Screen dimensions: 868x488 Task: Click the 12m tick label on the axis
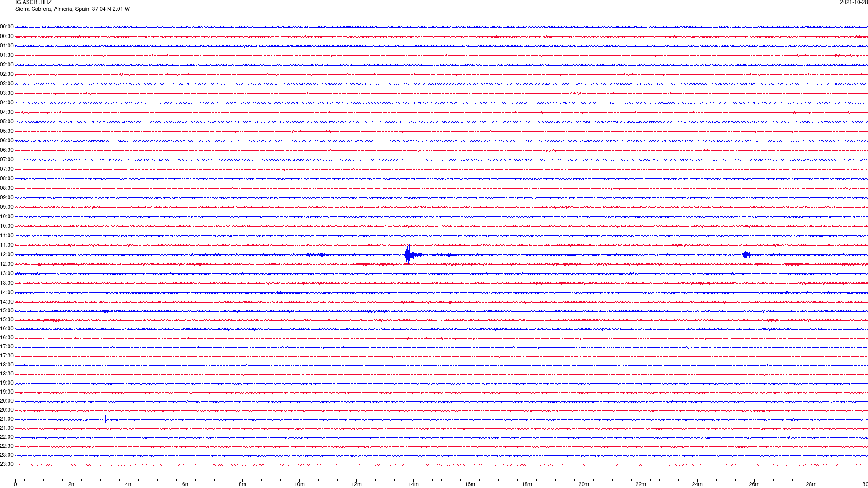[x=356, y=484]
